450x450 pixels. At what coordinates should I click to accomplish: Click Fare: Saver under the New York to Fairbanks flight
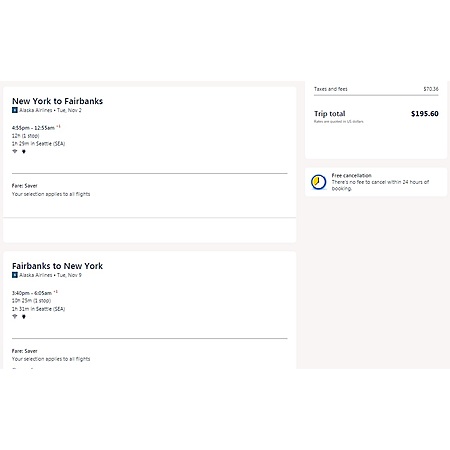pos(25,186)
